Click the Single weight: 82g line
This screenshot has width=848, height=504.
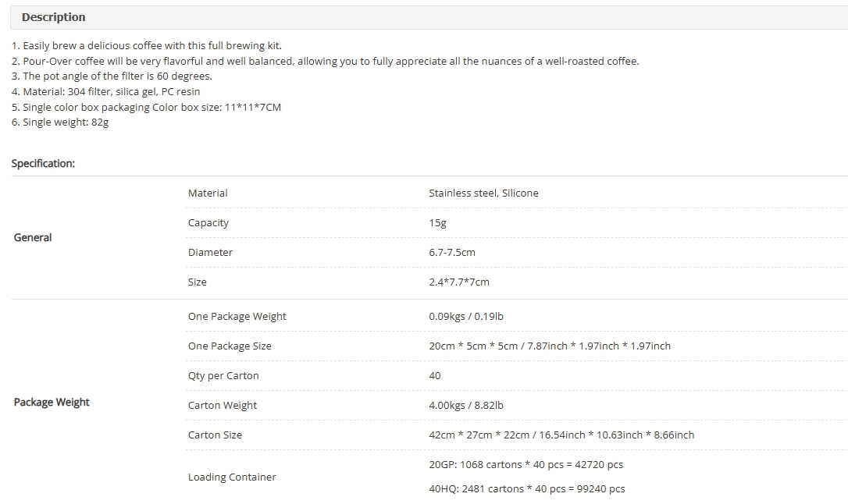click(x=60, y=122)
